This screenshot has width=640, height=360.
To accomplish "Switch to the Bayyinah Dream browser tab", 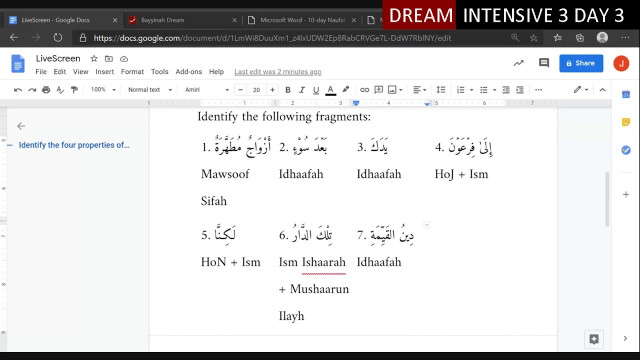I will [x=182, y=20].
